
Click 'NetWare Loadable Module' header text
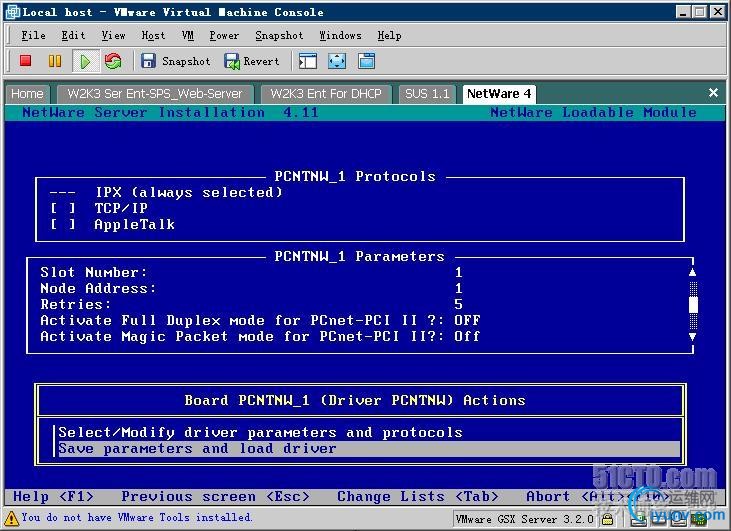pyautogui.click(x=593, y=112)
